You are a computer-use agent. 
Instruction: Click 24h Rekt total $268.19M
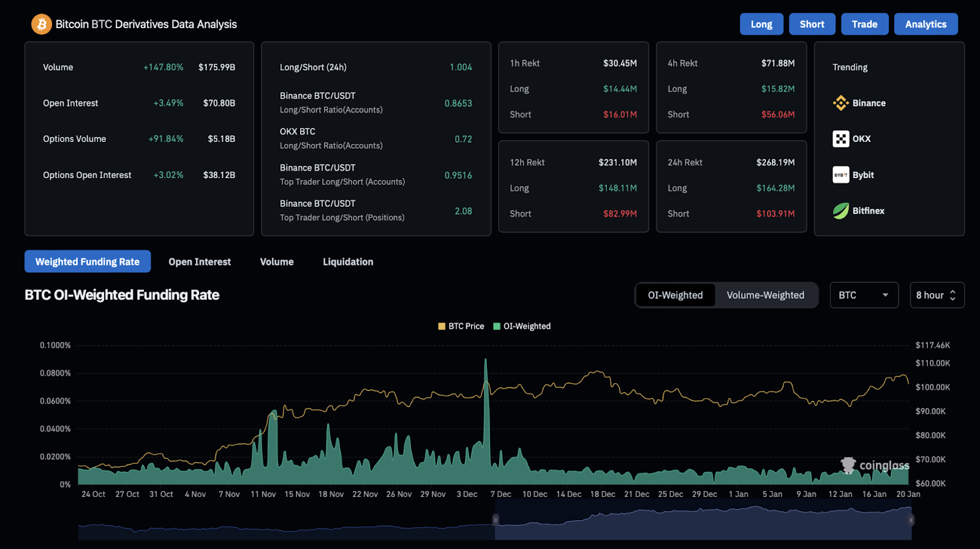(x=775, y=162)
